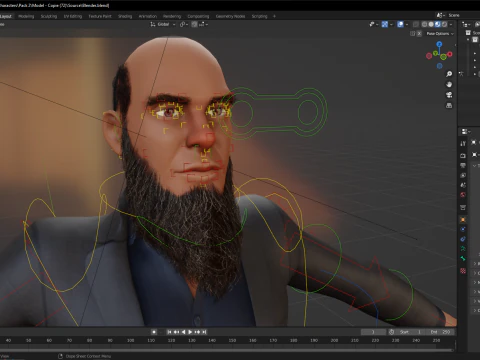
Task: Toggle snapping magnet in viewport header
Action: 194,24
